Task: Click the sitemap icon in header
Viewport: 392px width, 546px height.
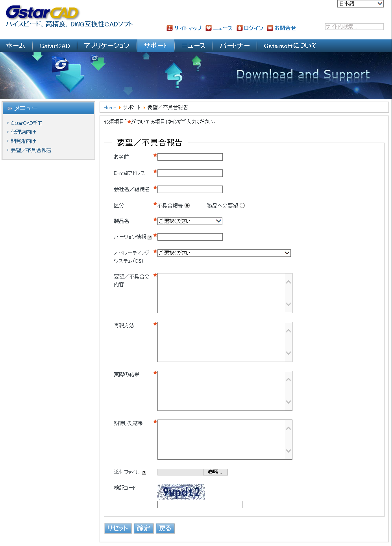Action: coord(170,28)
